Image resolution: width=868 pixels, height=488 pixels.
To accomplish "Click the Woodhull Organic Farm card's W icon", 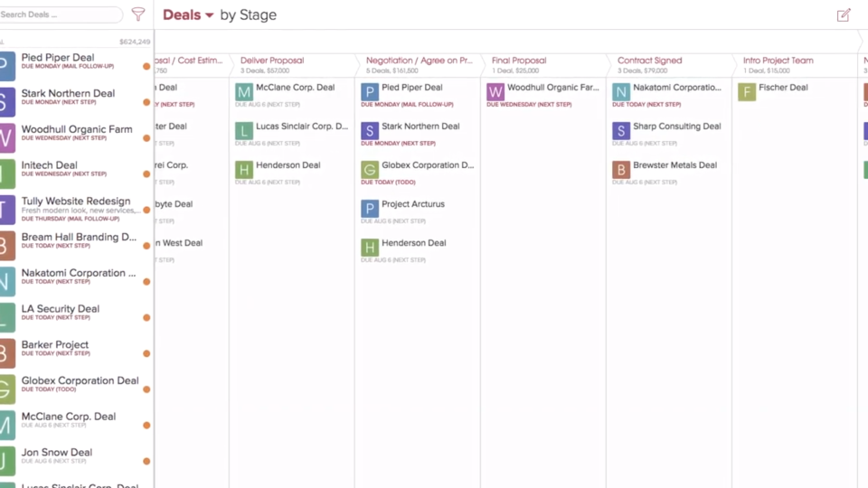I will [495, 92].
